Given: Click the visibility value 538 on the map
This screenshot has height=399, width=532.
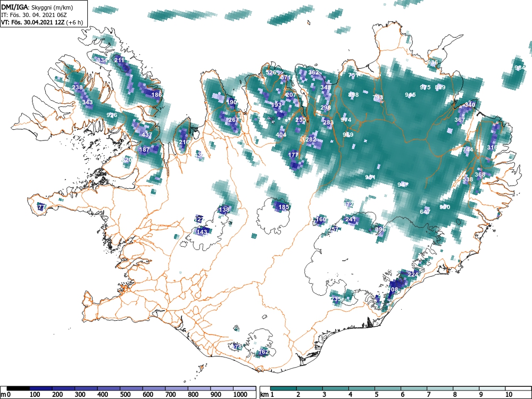Looking at the screenshot, I should tap(468, 179).
